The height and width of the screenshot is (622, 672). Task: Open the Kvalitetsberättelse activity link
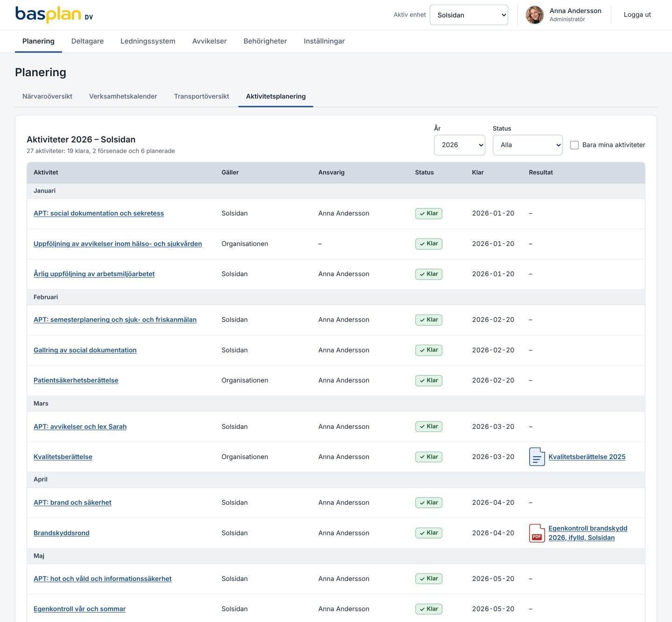click(63, 457)
